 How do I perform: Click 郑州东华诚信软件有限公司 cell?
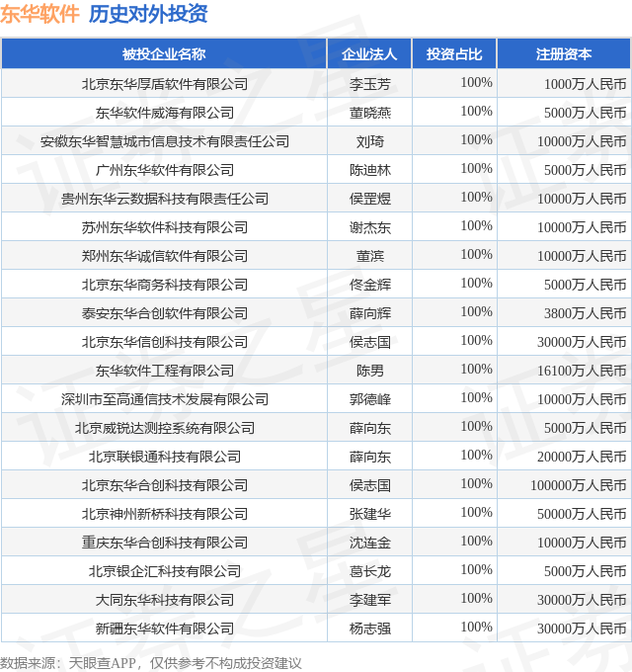[165, 256]
